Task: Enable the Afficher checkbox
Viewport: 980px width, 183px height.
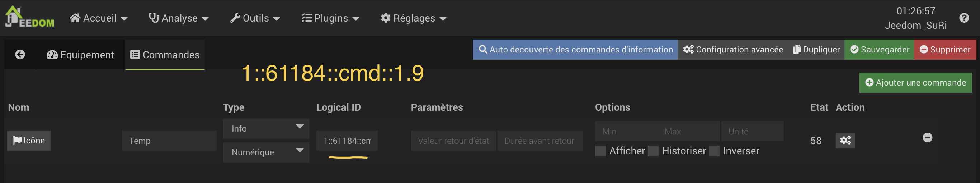Action: coord(600,151)
